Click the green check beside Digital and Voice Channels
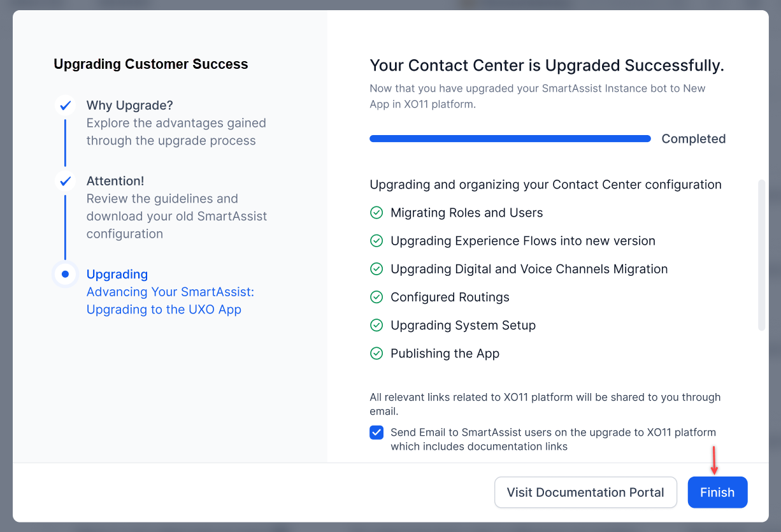 tap(376, 269)
